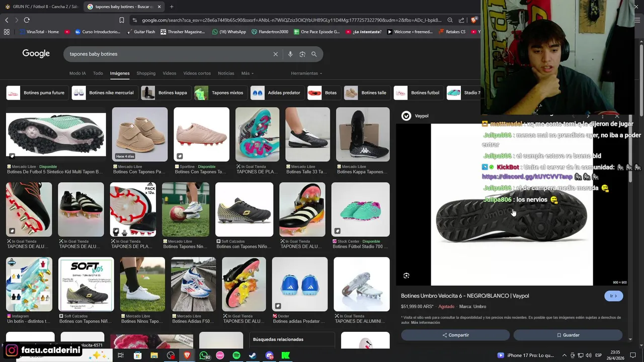The width and height of the screenshot is (644, 362).
Task: Switch to Modo IA tab
Action: (x=77, y=73)
